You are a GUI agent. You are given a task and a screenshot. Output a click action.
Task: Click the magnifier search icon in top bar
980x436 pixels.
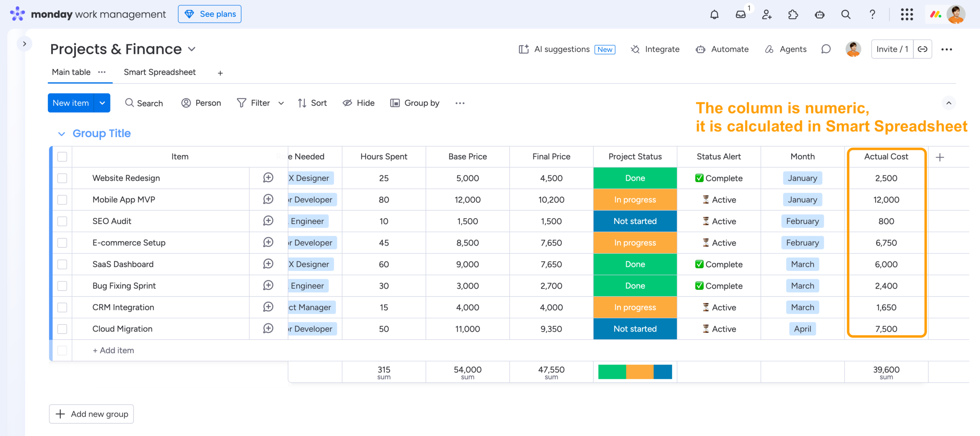click(846, 15)
